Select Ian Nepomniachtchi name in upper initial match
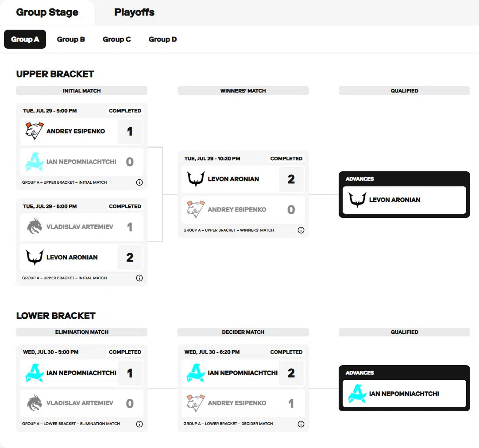 click(81, 162)
